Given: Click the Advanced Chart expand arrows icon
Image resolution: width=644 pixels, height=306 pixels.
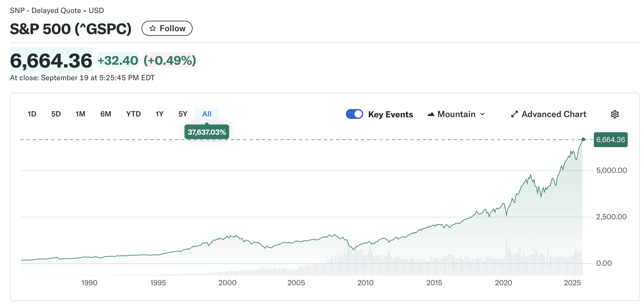Looking at the screenshot, I should (514, 114).
